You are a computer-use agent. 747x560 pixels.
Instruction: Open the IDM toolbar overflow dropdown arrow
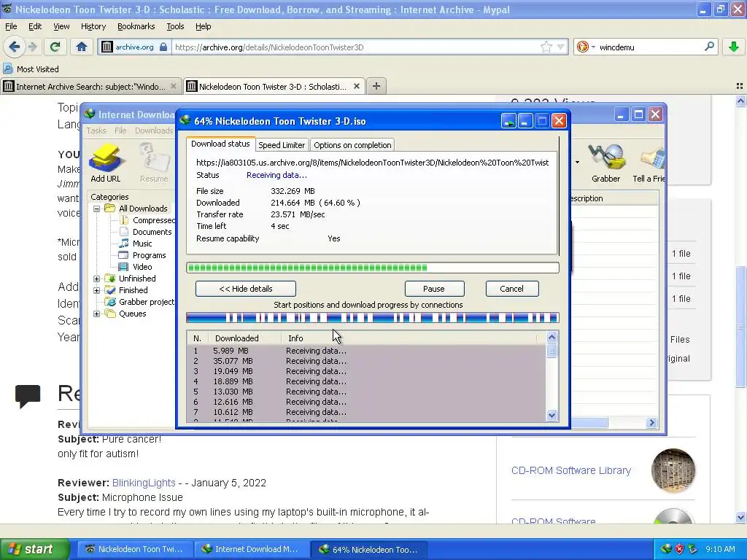578,163
